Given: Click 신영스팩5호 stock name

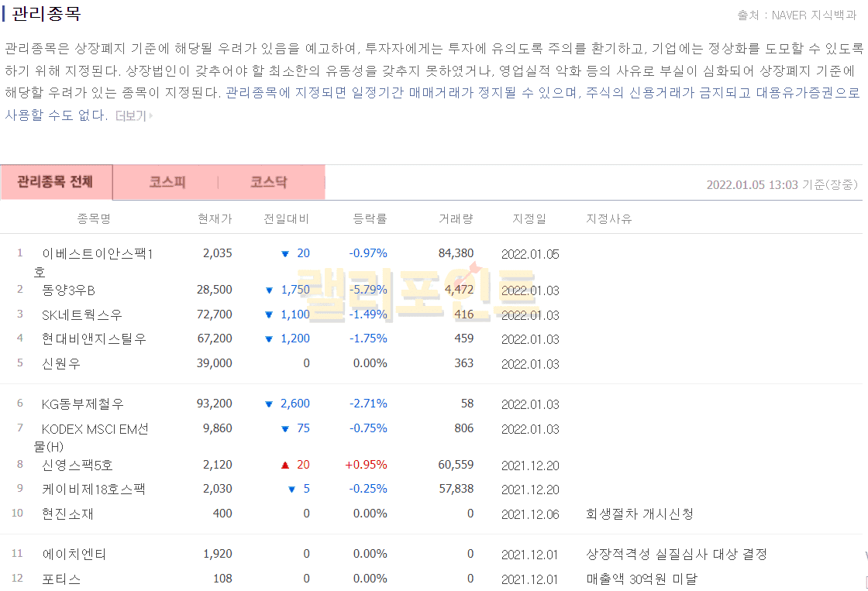Looking at the screenshot, I should [77, 466].
